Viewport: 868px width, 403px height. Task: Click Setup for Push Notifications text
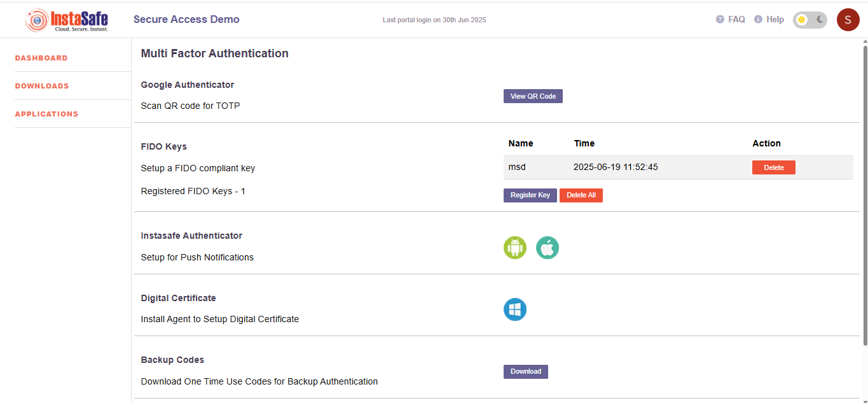pyautogui.click(x=197, y=257)
